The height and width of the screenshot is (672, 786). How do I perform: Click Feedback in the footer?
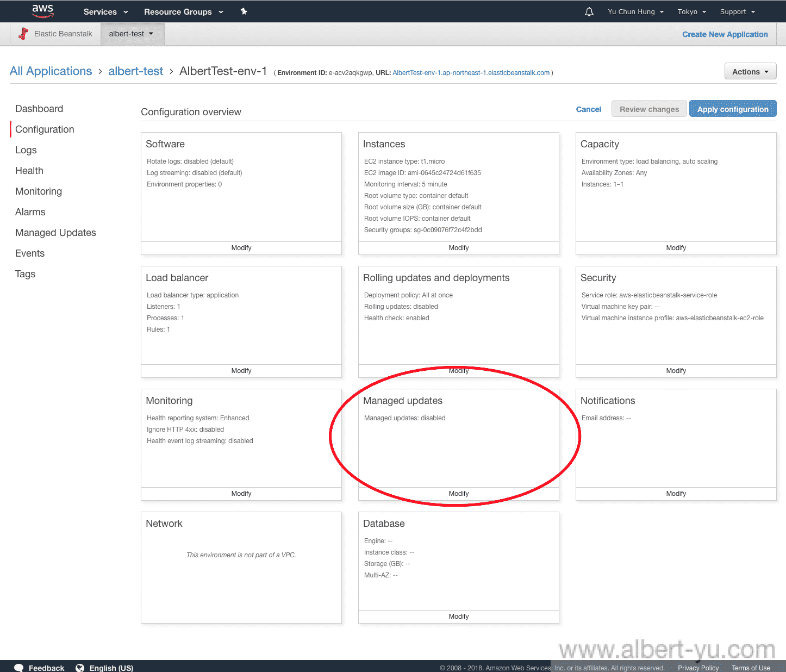pos(46,668)
